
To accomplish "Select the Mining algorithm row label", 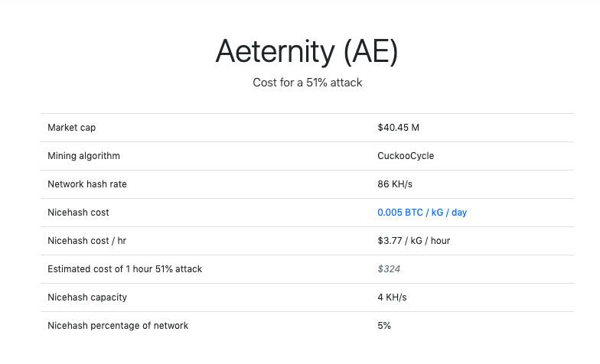I will (83, 156).
